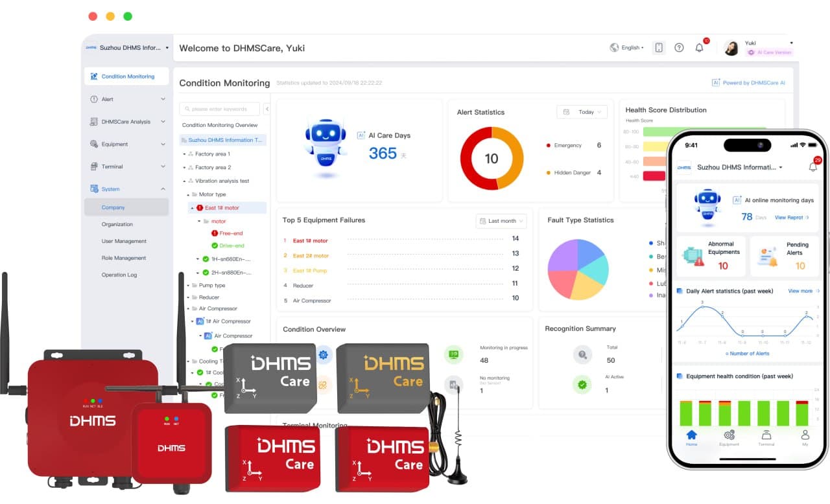Viewport: 830px width, 504px height.
Task: Click the Equipment icon in the desktop sidebar
Action: click(94, 144)
